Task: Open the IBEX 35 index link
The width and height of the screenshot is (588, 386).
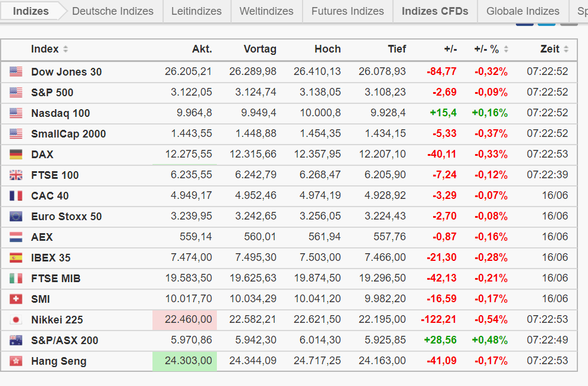Action: (x=51, y=258)
